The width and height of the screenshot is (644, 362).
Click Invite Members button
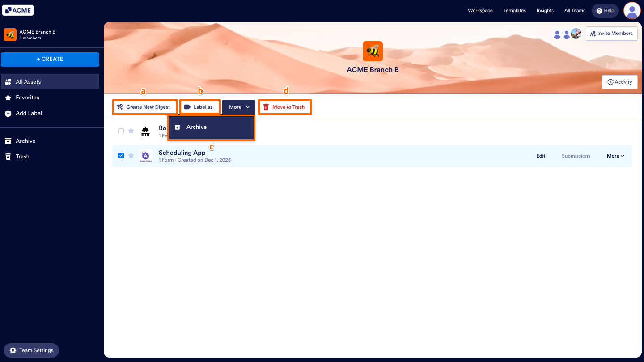611,34
